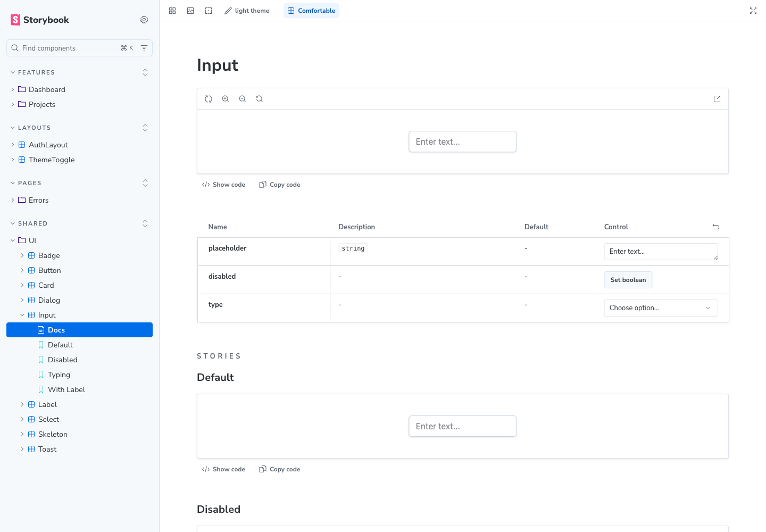Screen dimensions: 766x532
Task: Collapse the Input component
Action: (79, 315)
